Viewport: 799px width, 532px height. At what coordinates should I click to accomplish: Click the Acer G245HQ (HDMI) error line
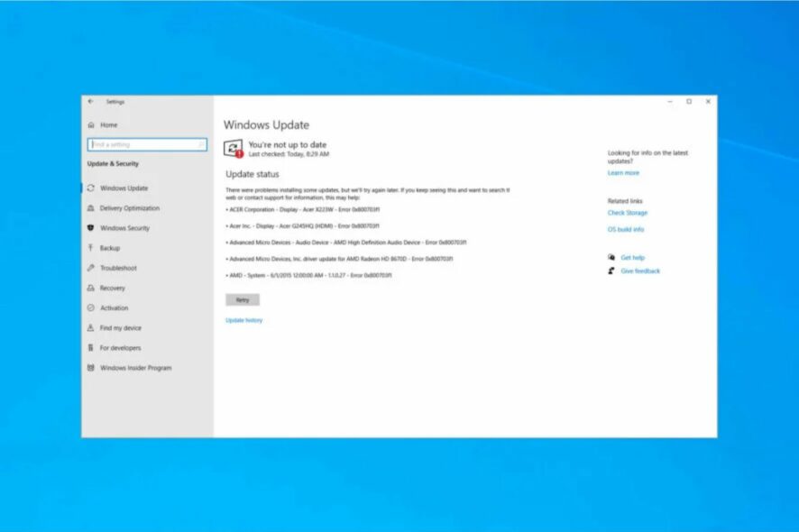[x=303, y=225]
